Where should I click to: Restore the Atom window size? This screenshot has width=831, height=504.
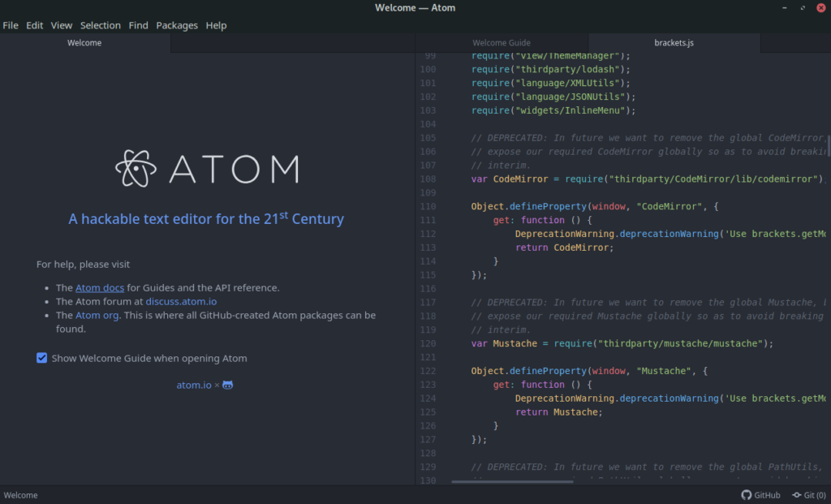802,8
